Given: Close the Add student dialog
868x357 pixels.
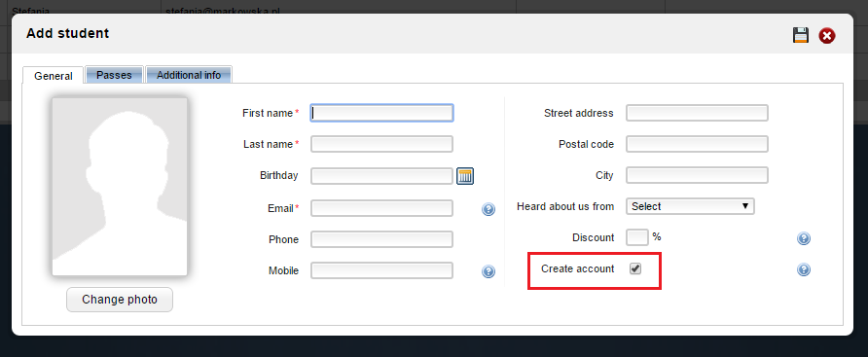Looking at the screenshot, I should coord(827,36).
